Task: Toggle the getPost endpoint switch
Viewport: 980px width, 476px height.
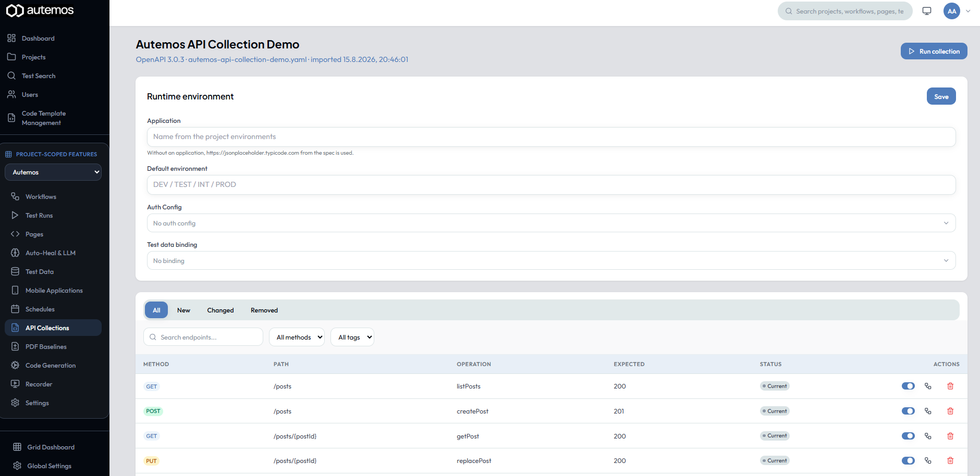Action: pyautogui.click(x=908, y=436)
